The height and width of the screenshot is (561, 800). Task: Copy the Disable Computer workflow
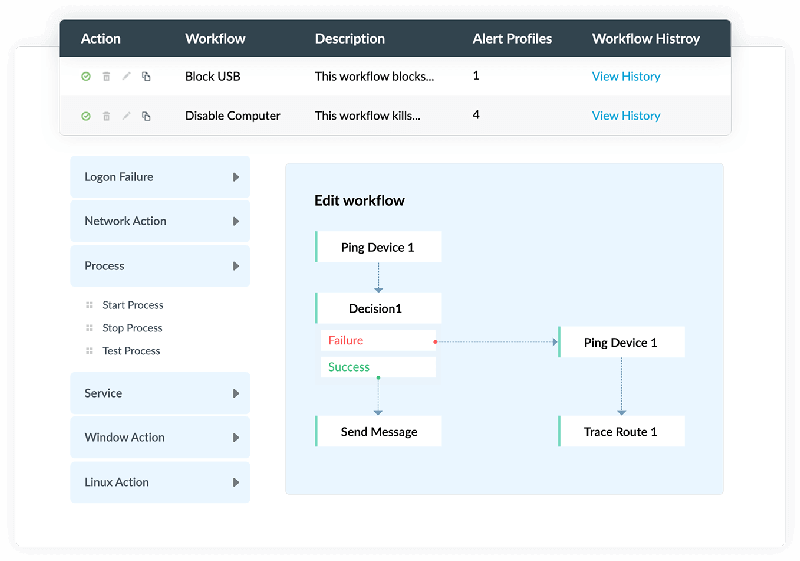point(146,116)
